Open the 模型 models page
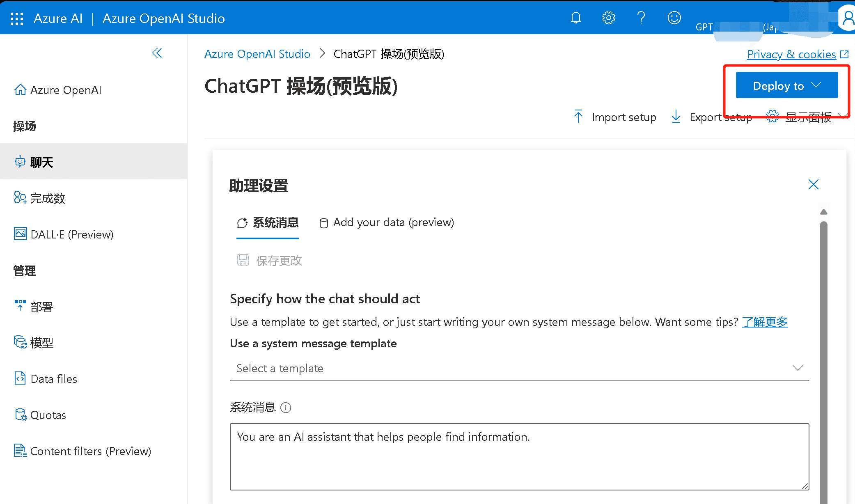This screenshot has height=504, width=855. [x=41, y=342]
